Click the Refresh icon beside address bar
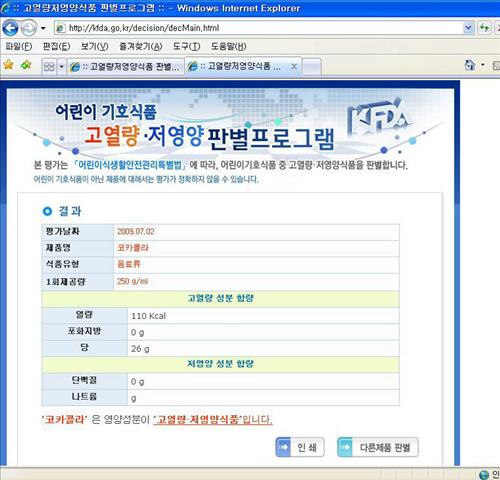The height and width of the screenshot is (480, 500). point(484,28)
